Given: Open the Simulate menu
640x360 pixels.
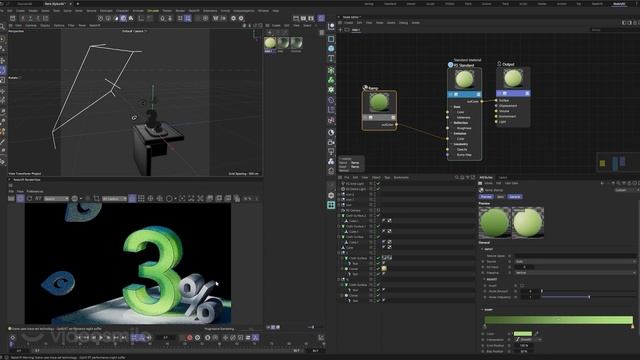Looking at the screenshot, I should pos(153,11).
